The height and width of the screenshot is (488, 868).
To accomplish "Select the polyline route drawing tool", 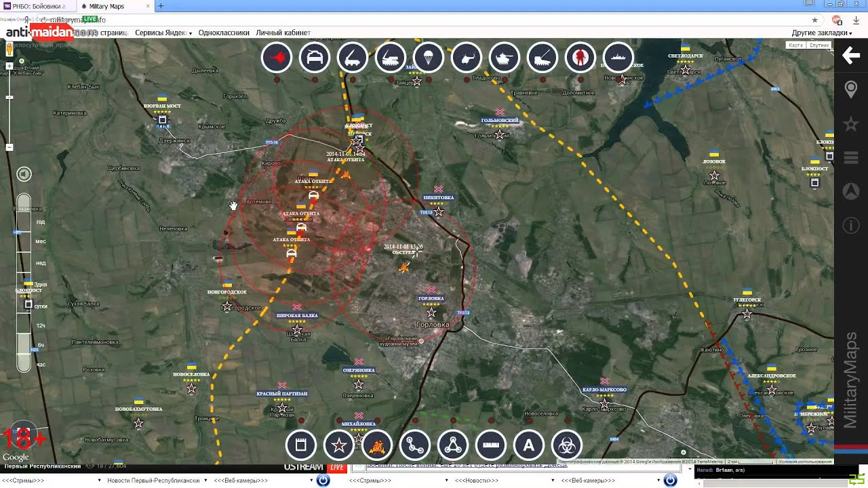I will coord(415,445).
